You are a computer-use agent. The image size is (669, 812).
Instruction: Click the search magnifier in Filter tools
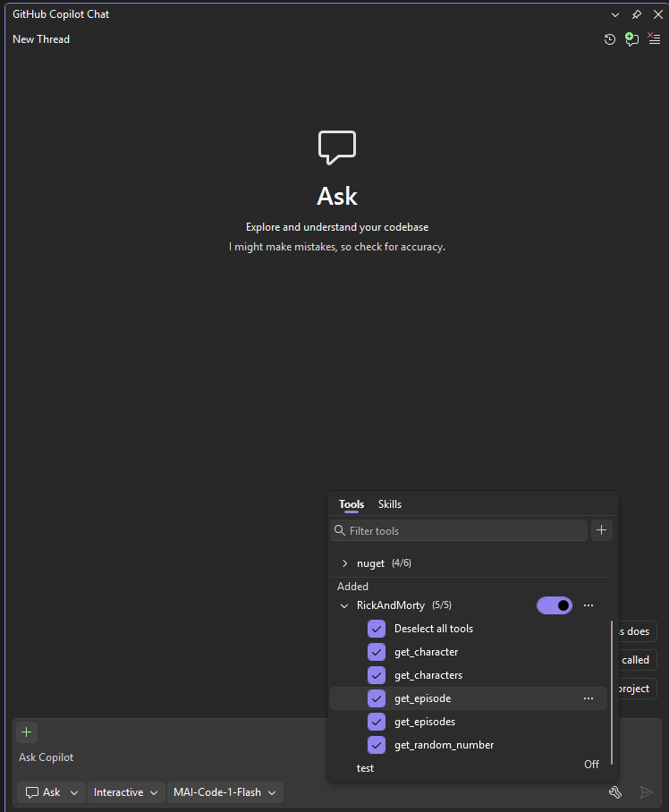(340, 530)
